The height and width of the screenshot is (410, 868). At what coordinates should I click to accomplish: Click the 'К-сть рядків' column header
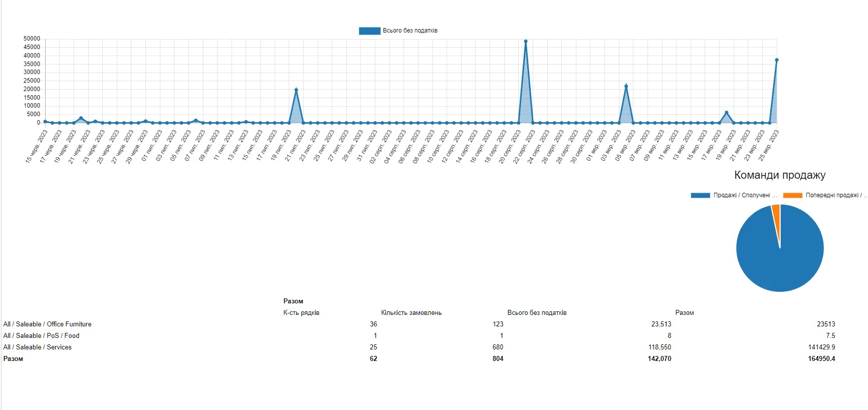[x=301, y=313]
